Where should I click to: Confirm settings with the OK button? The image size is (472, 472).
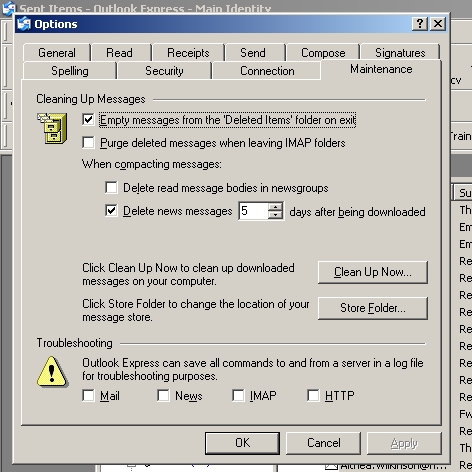(x=242, y=443)
